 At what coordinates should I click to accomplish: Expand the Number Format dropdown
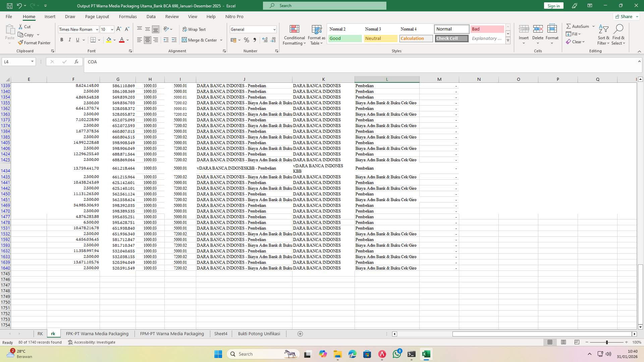pos(274,29)
